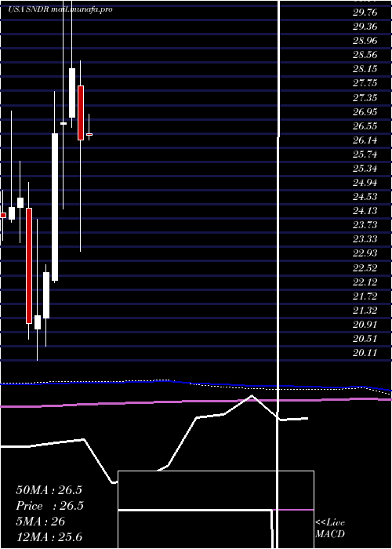This screenshot has width=392, height=549.
Task: Click the 12MA : 25.6 readout
Action: (x=49, y=537)
